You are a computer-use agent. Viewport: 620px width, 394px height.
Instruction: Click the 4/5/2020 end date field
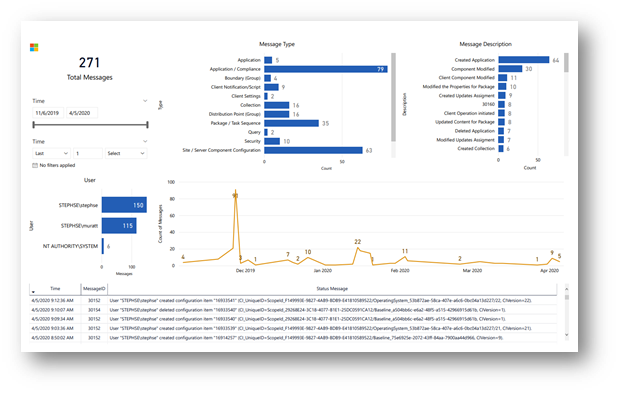coord(82,113)
